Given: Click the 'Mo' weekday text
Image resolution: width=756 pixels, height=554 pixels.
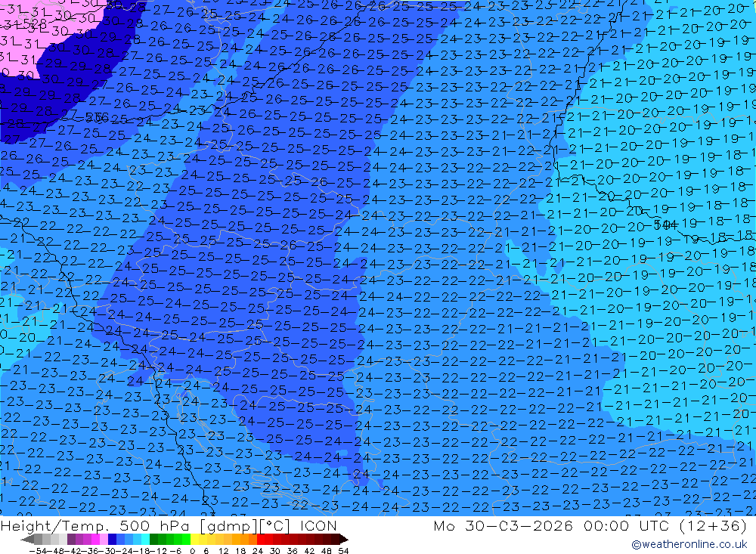Looking at the screenshot, I should coord(444,525).
